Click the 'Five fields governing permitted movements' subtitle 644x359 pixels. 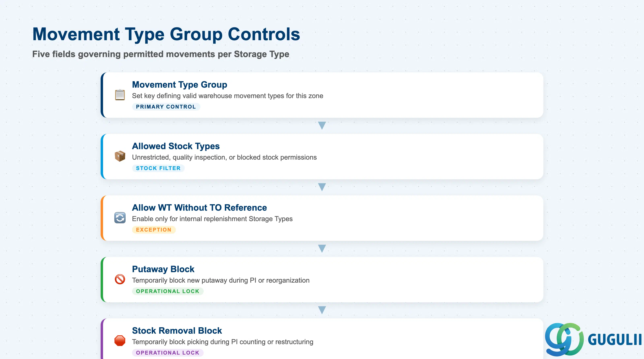(x=161, y=54)
